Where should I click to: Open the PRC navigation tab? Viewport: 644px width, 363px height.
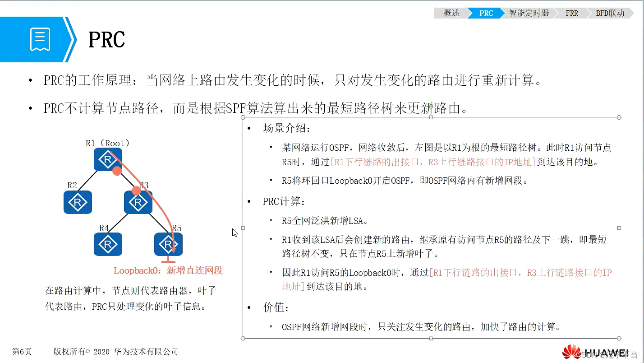[x=486, y=13]
